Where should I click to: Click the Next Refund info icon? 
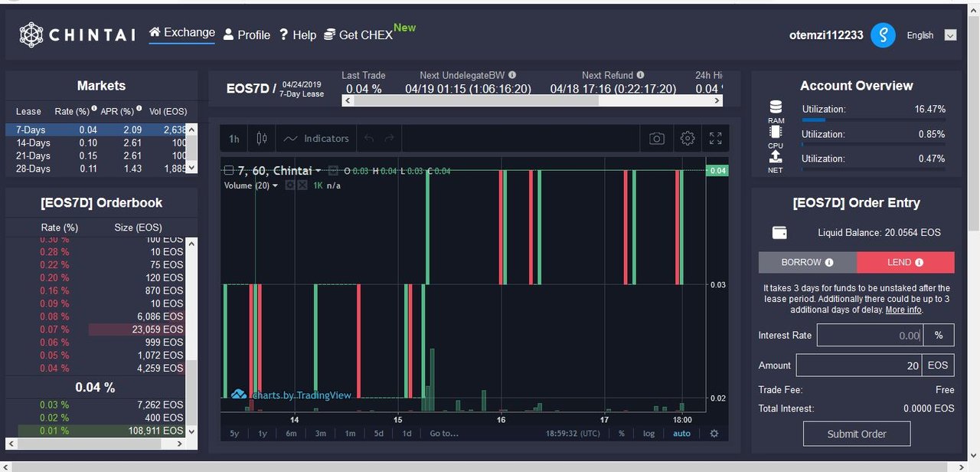click(x=640, y=75)
